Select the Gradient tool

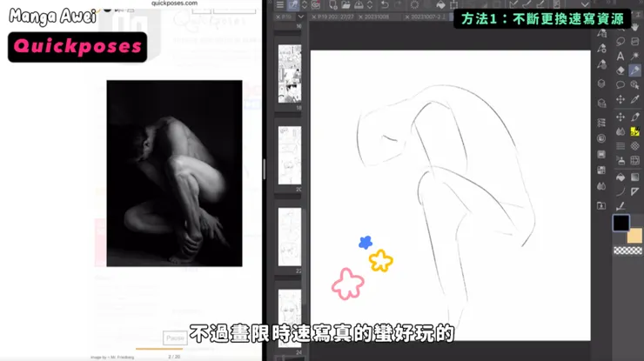point(635,177)
